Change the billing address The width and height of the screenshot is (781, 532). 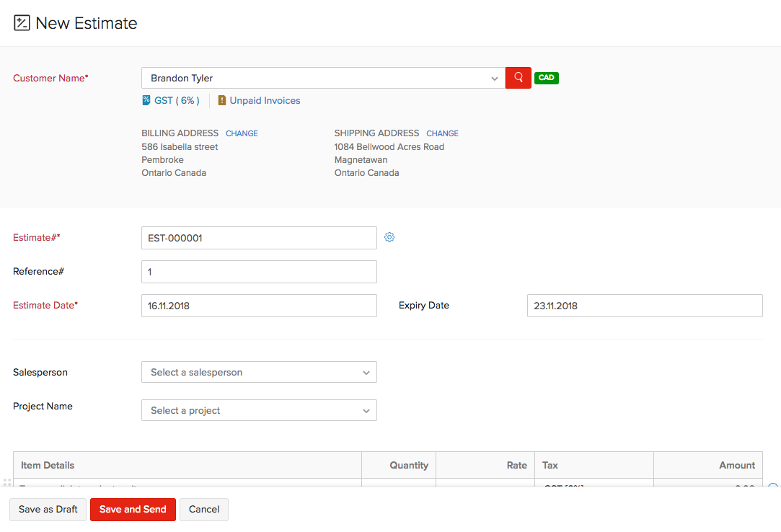(x=242, y=133)
